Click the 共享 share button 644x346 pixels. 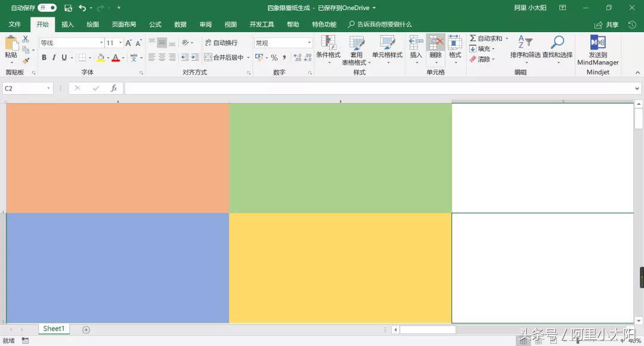[x=606, y=25]
